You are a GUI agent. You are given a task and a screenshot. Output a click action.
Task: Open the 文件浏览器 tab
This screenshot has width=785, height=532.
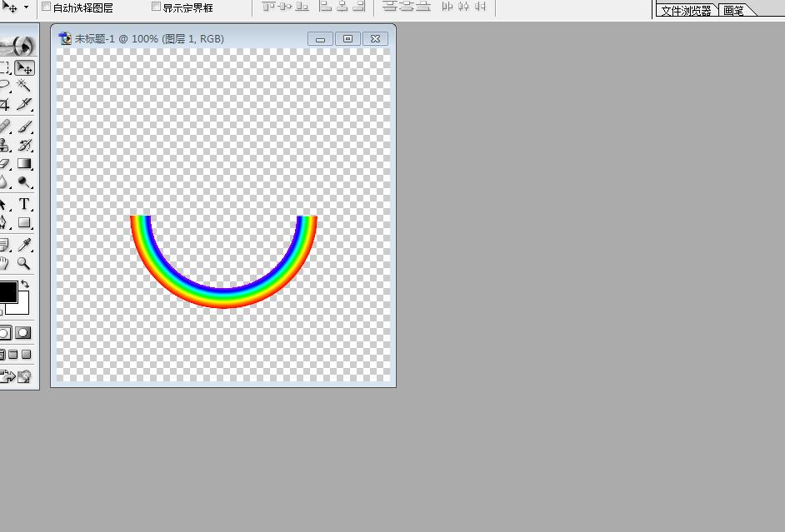tap(686, 11)
